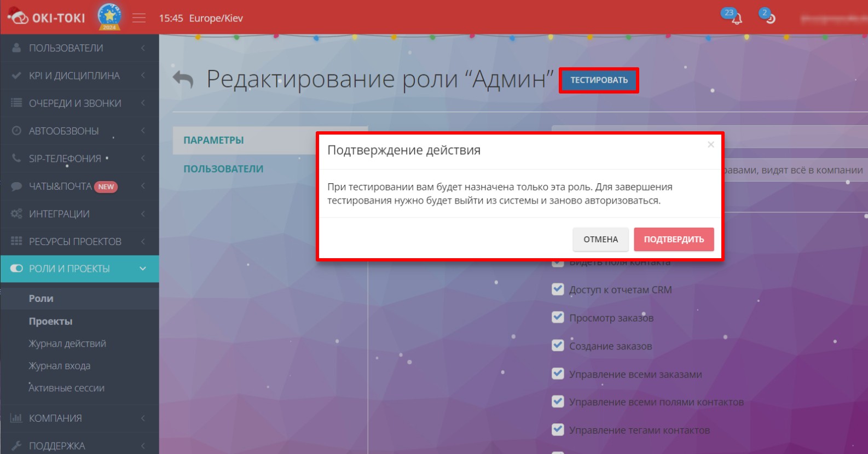Expand Ресурсы проектов chevron

coord(143,241)
